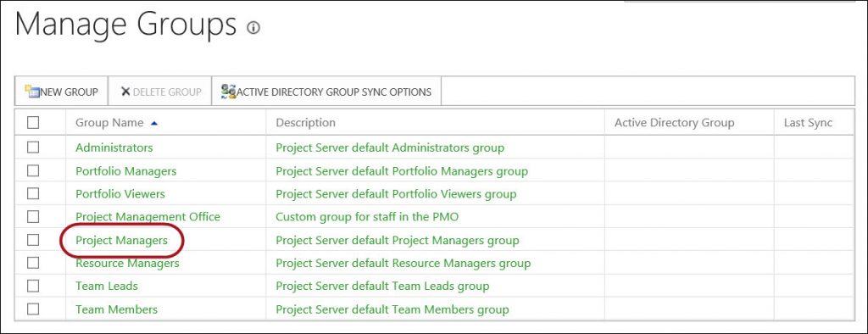Click the Group Name column header
The width and height of the screenshot is (868, 334).
pos(109,122)
